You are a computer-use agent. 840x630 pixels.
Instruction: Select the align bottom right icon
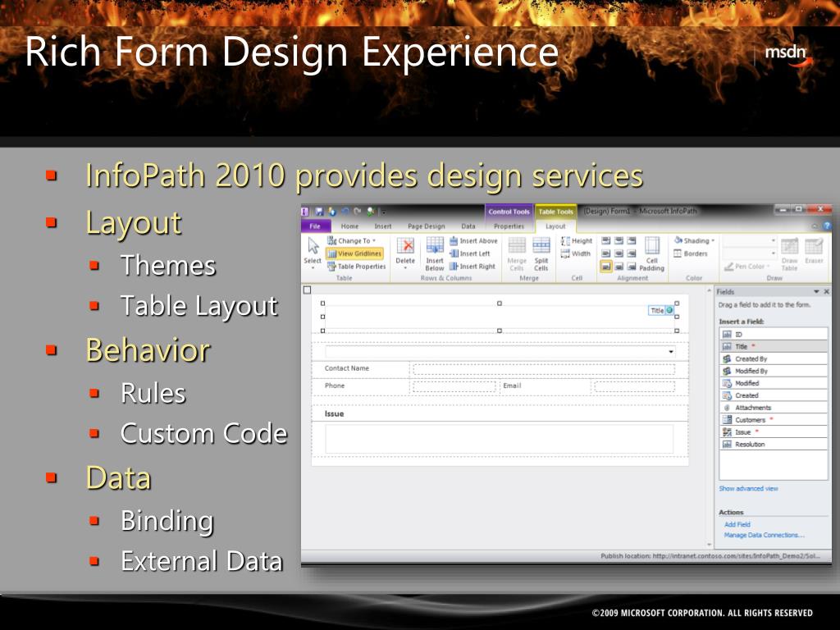point(632,267)
